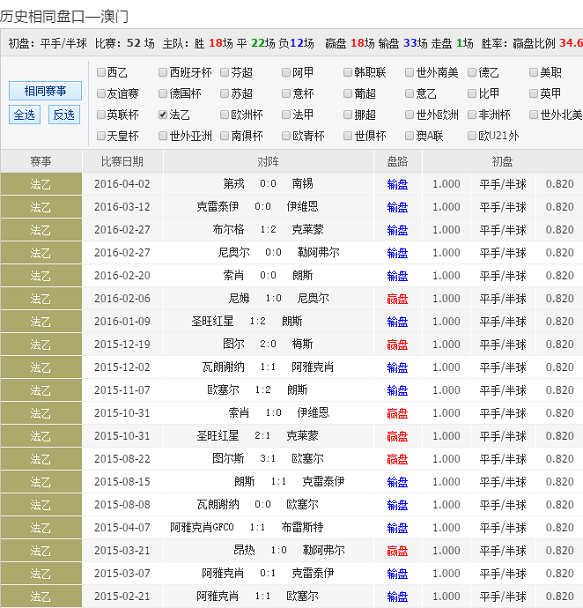
Task: Click 赢盘 for 尼姆 vs 尼奥尔
Action: [397, 299]
